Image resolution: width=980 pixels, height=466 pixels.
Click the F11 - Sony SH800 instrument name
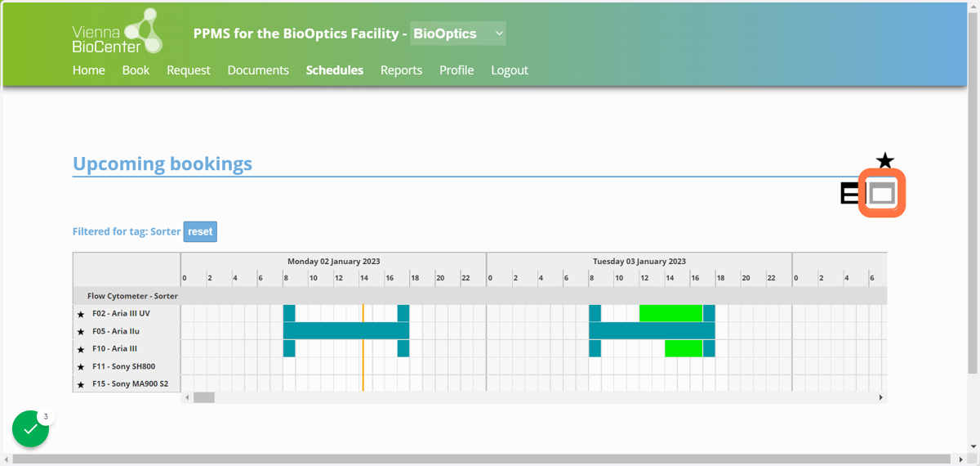[123, 366]
